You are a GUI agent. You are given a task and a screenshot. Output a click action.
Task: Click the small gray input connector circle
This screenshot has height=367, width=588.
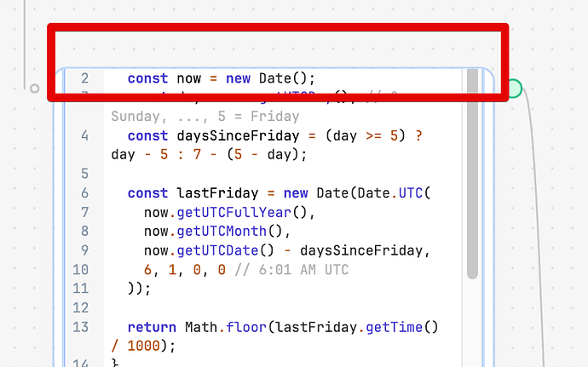(34, 88)
